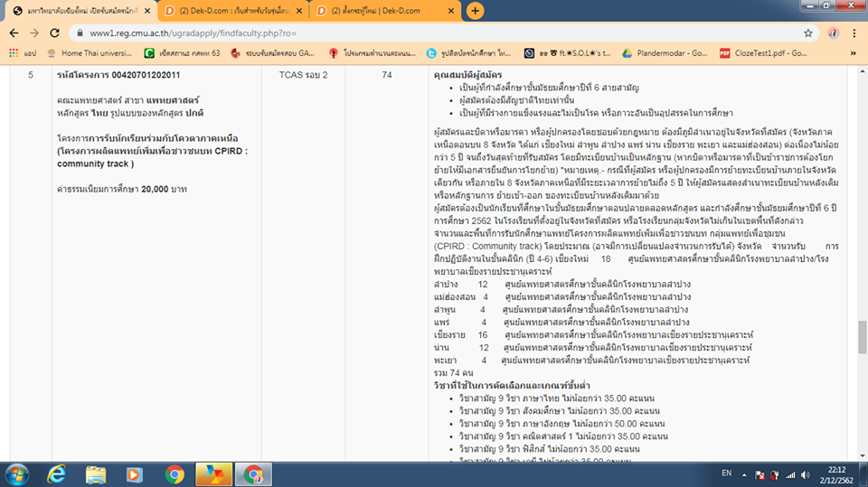
Task: Click the page scrollbar thumb
Action: [863, 336]
